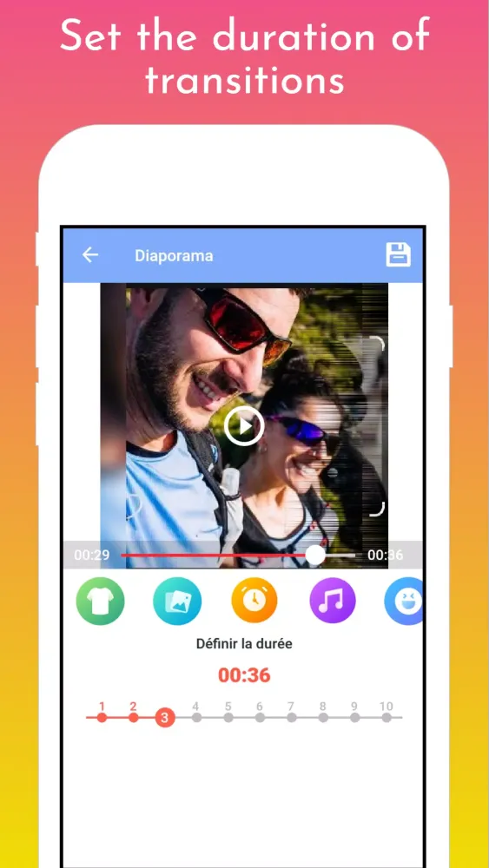
Task: Set duration to 6 seconds
Action: coord(259,718)
